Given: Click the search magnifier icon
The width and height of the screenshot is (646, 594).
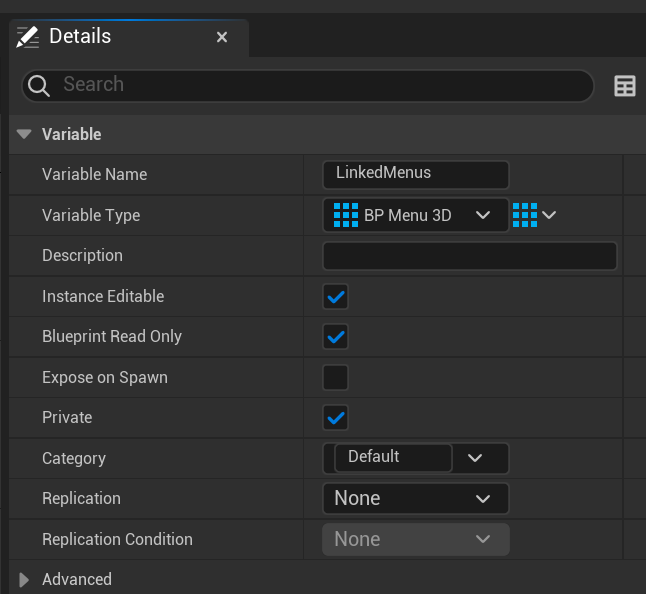Looking at the screenshot, I should tap(40, 86).
